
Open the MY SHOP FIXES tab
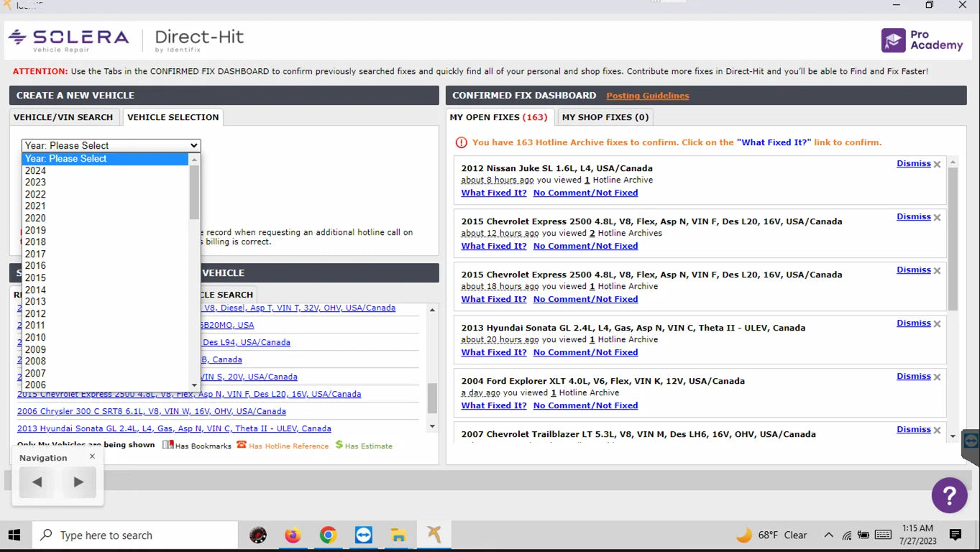605,117
